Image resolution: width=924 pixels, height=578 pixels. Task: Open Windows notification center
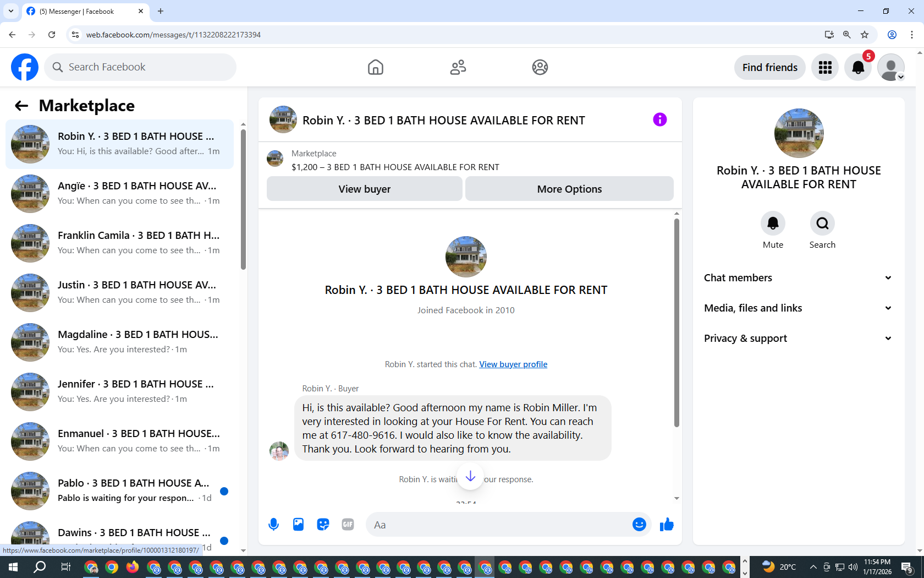pyautogui.click(x=908, y=567)
